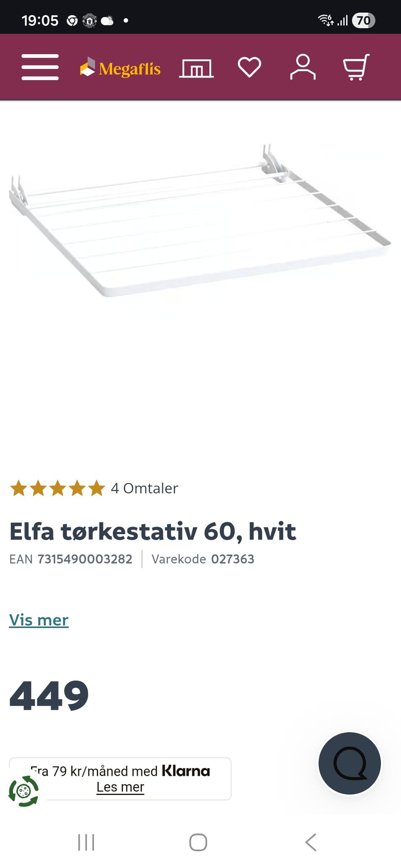The image size is (401, 868).
Task: Open the hamburger navigation menu
Action: tap(40, 67)
